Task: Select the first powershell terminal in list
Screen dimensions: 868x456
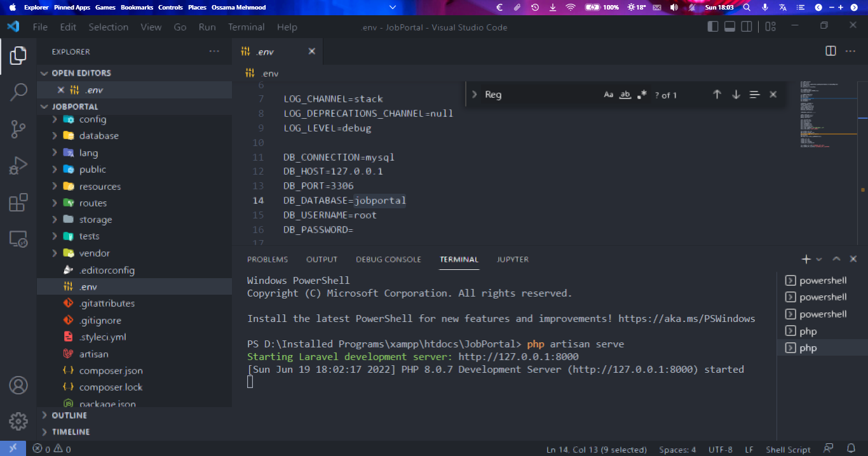Action: (816, 280)
